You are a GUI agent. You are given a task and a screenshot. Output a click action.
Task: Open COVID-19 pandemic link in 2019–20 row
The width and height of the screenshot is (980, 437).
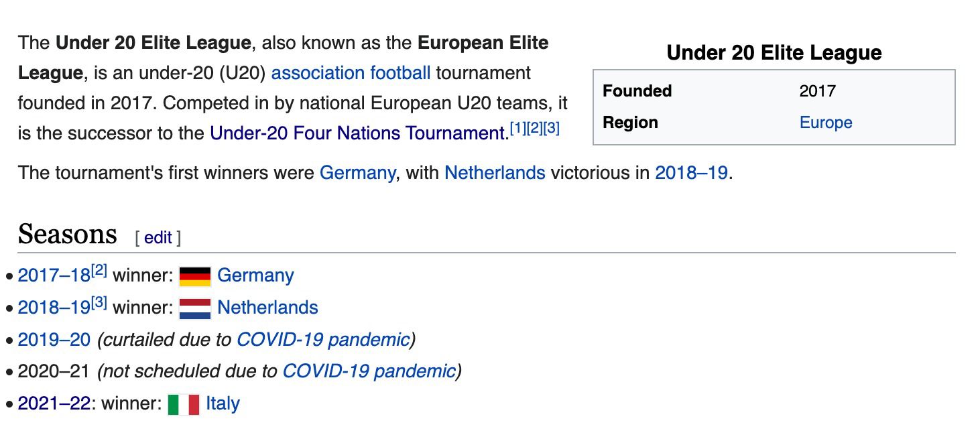323,340
